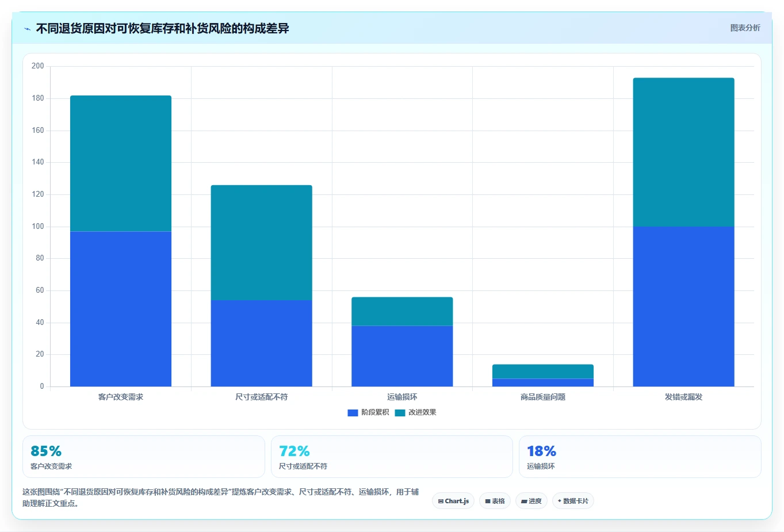
Task: Click the 运输损坏 x-axis label
Action: coord(402,397)
